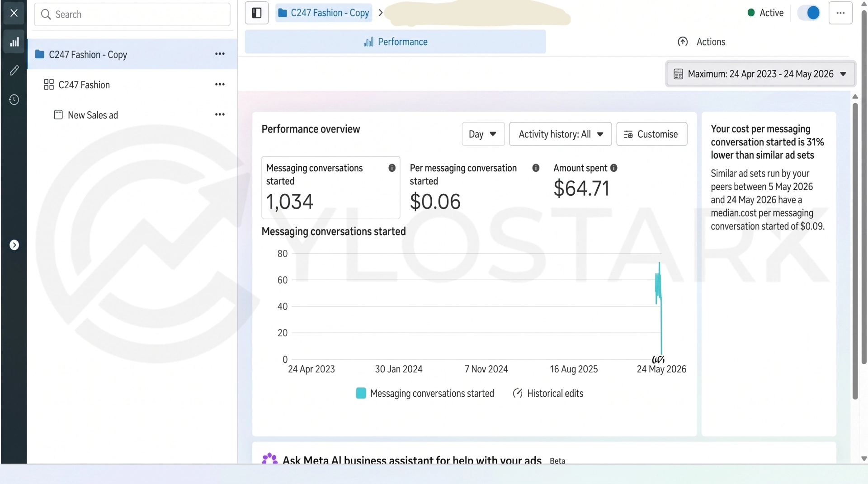
Task: Expand the Activity history: All dropdown
Action: (560, 134)
